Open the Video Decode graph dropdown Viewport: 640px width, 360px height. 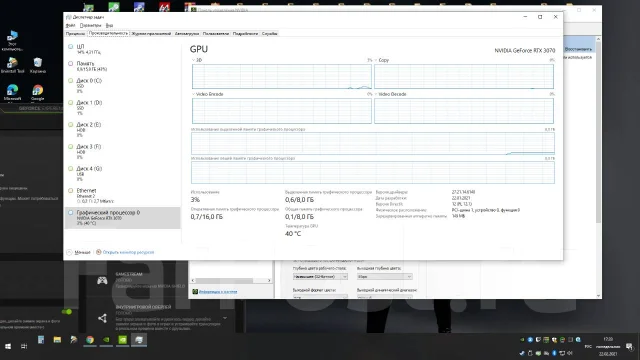point(376,94)
